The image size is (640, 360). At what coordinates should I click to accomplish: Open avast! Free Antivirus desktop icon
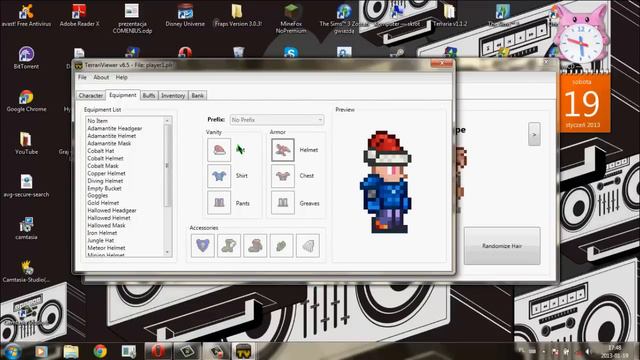tap(27, 16)
